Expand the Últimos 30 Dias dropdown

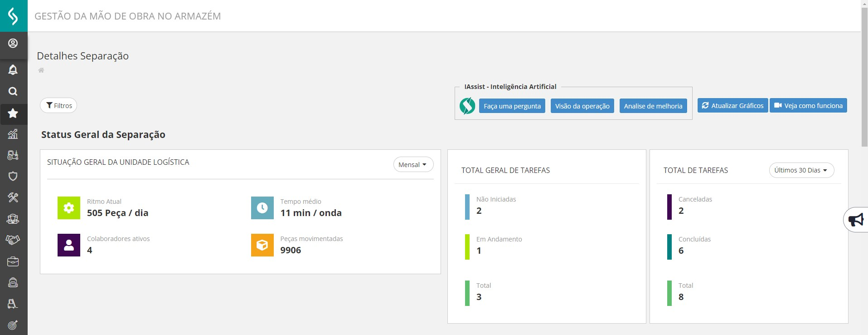point(801,170)
